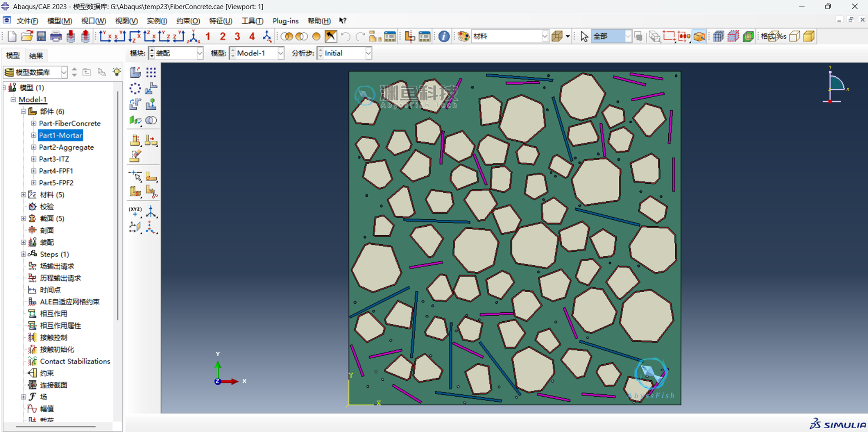Open the color code palette icon
The image size is (868, 432).
[463, 36]
